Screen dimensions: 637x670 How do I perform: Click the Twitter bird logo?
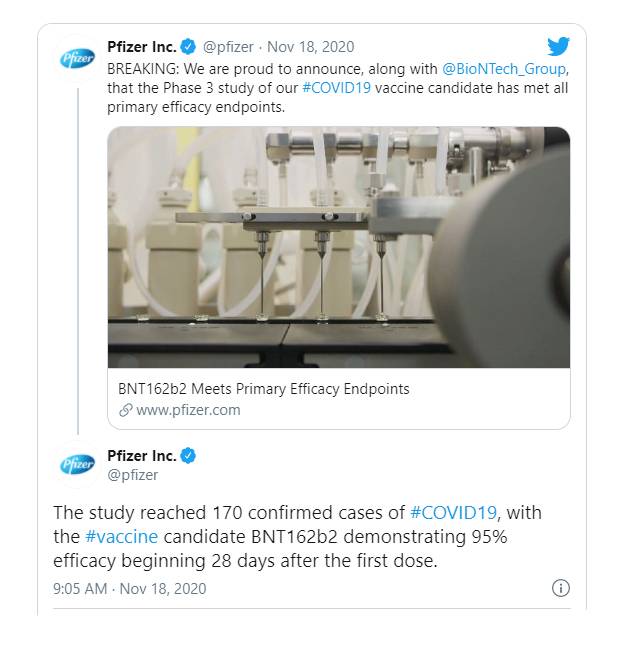558,47
